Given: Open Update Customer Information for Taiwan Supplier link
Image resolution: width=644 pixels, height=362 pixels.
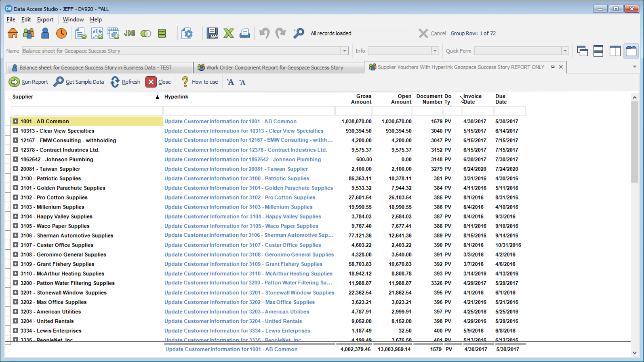Looking at the screenshot, I should pyautogui.click(x=236, y=169).
